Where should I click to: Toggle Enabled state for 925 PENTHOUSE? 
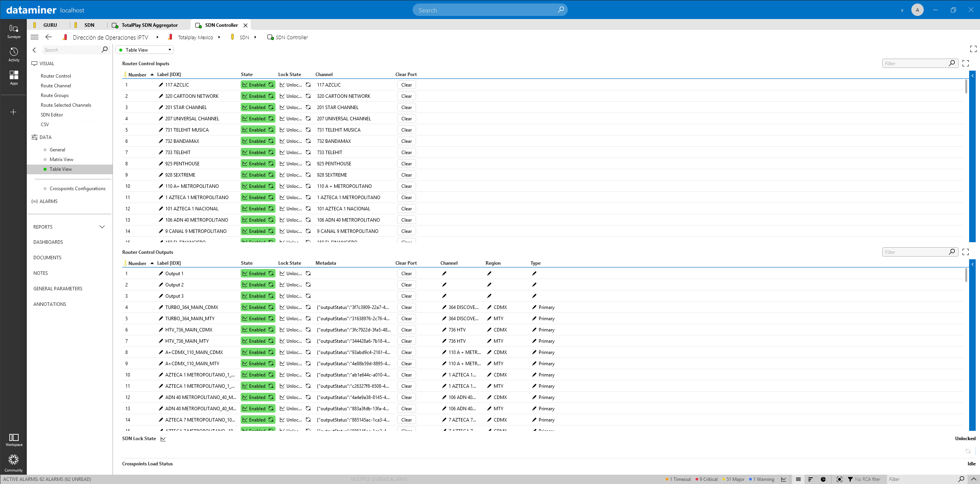(258, 163)
